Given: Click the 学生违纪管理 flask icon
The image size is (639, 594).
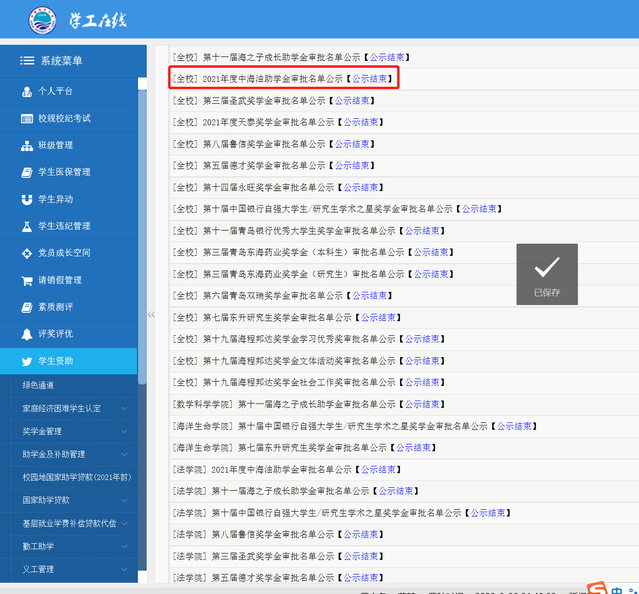Looking at the screenshot, I should [27, 226].
